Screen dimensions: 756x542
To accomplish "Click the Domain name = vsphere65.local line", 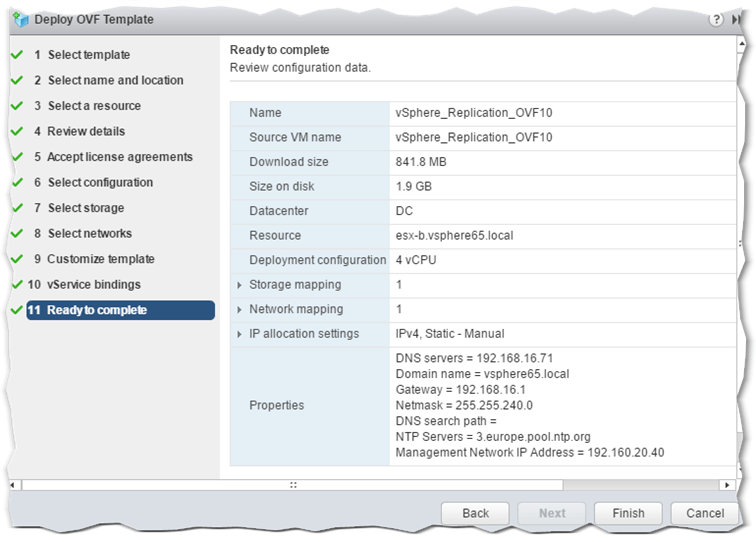I will pyautogui.click(x=482, y=374).
